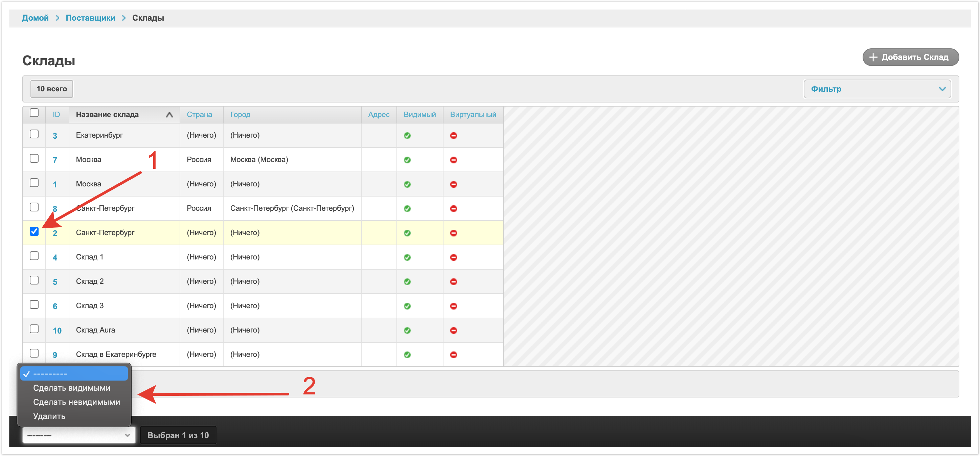
Task: Open the action select box in bottom bar
Action: tap(79, 435)
